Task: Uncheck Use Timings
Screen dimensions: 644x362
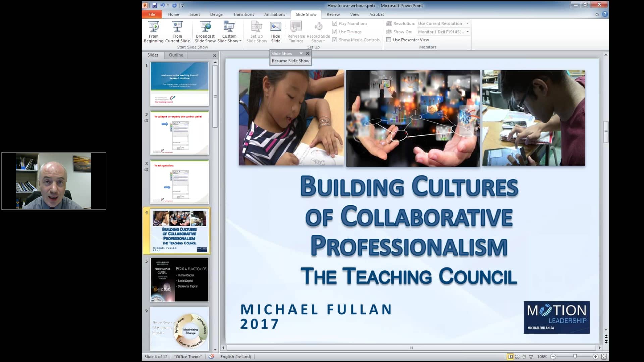Action: pyautogui.click(x=335, y=32)
